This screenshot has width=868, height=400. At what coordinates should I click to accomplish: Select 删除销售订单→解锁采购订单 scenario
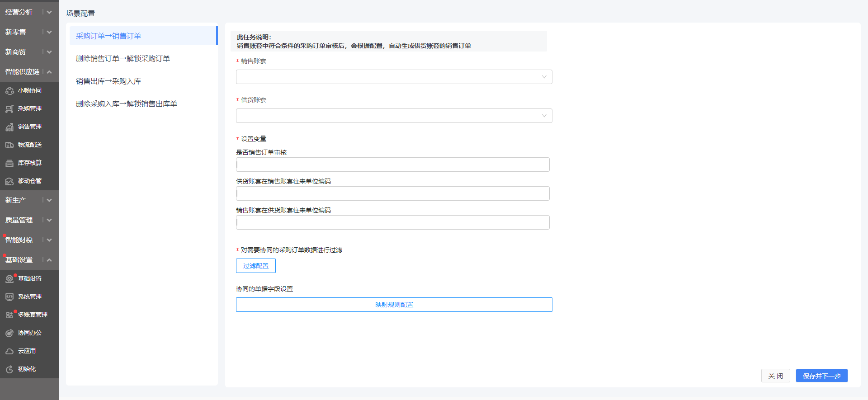(x=143, y=58)
